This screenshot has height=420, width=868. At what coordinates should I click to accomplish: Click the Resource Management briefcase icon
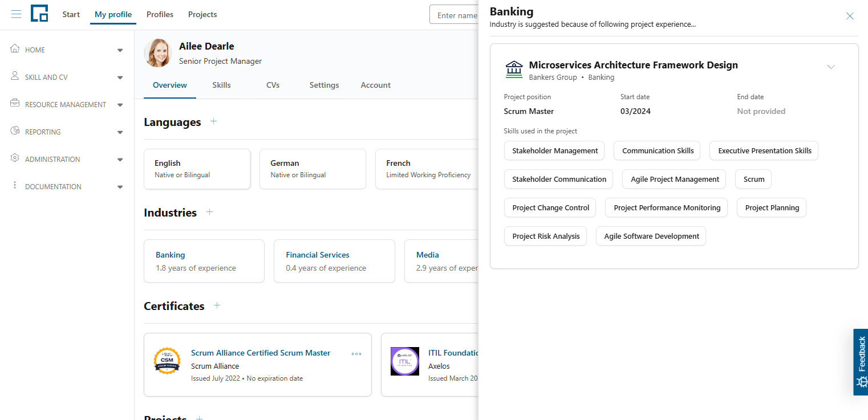tap(15, 103)
